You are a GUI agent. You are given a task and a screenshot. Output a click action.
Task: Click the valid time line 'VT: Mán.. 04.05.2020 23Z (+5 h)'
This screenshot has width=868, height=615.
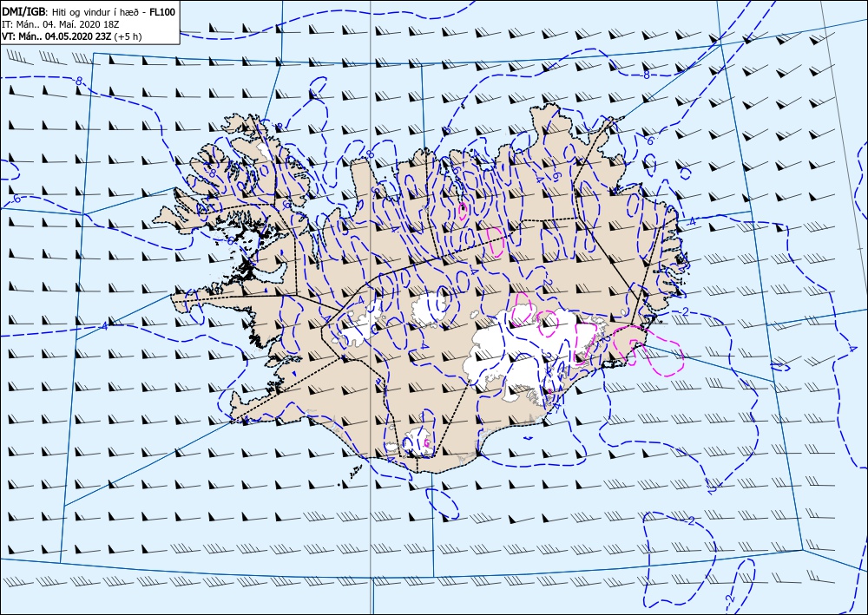pyautogui.click(x=72, y=36)
